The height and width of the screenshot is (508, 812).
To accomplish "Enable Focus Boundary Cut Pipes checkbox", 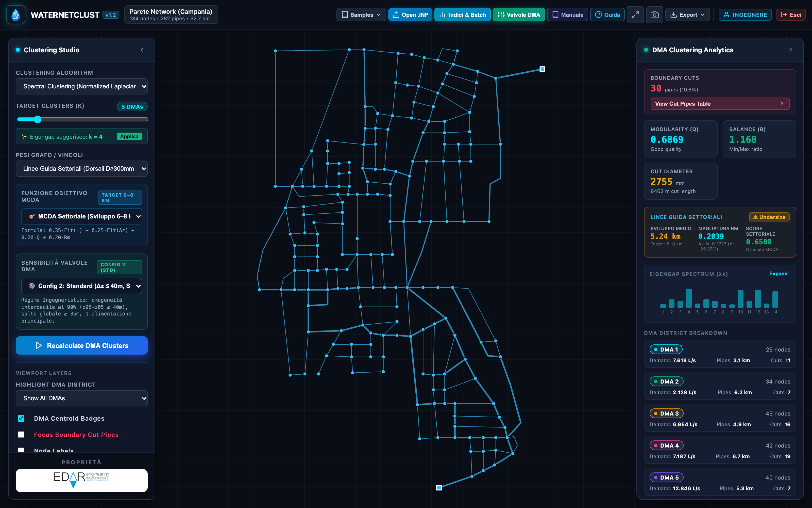I will point(21,434).
